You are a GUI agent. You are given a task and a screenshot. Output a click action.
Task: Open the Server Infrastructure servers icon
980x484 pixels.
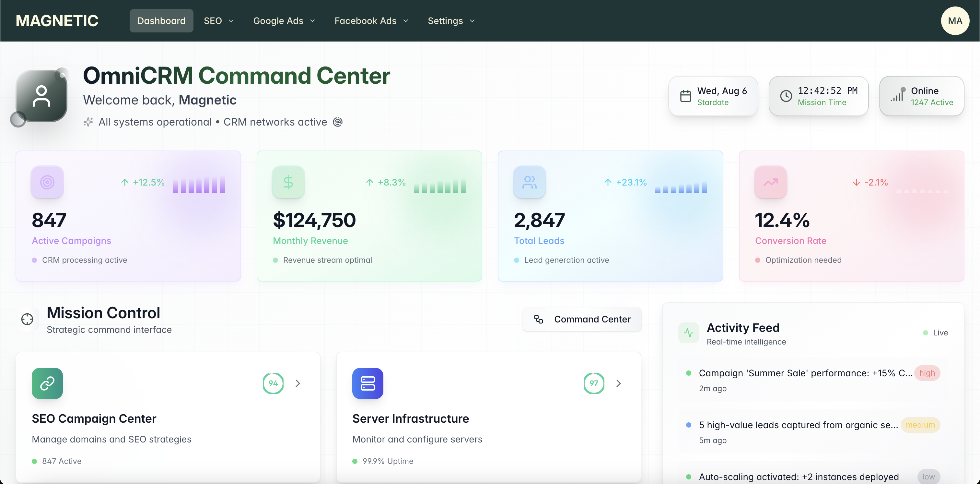click(367, 383)
